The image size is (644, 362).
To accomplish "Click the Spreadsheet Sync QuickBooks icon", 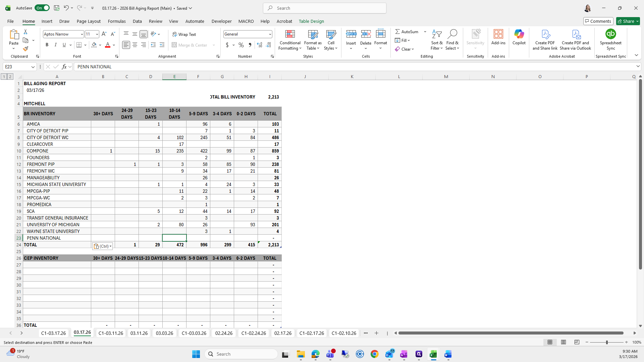I will 610,34.
